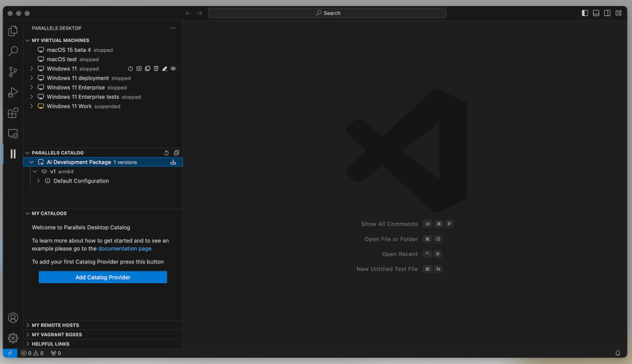Screen dimensions: 632x364
Task: Toggle the eye icon on Windows 11 VM
Action: coord(174,69)
